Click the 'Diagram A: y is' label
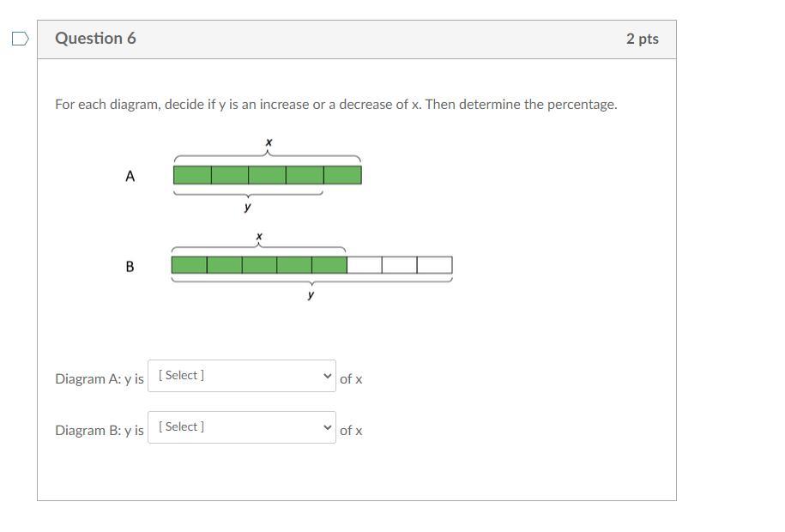 click(x=100, y=378)
